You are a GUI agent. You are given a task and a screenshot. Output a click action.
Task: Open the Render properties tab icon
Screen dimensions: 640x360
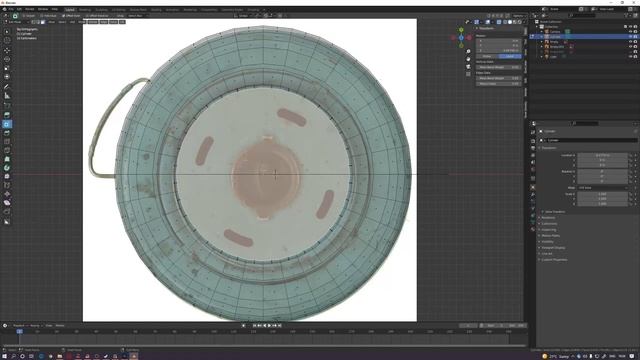[x=533, y=140]
